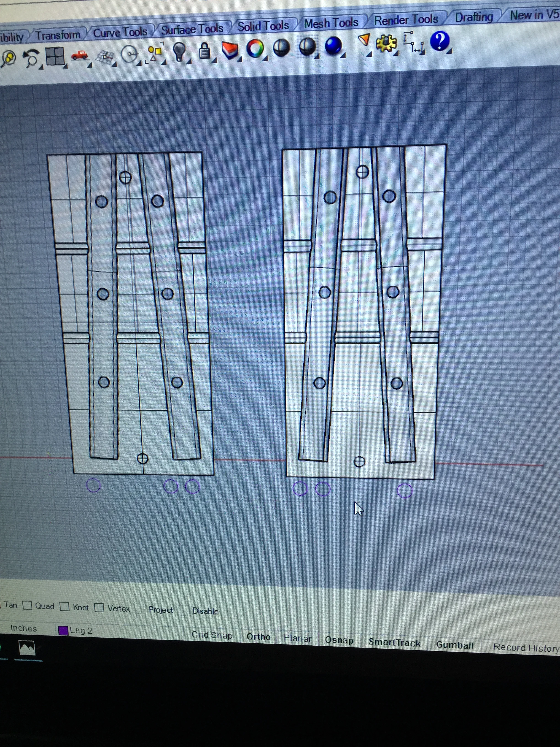The width and height of the screenshot is (560, 747).
Task: Select the single purple circle below left model
Action: click(x=94, y=485)
